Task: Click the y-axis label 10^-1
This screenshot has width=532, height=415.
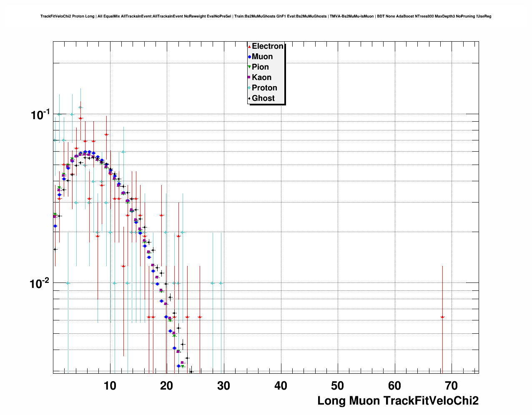Action: tap(40, 114)
